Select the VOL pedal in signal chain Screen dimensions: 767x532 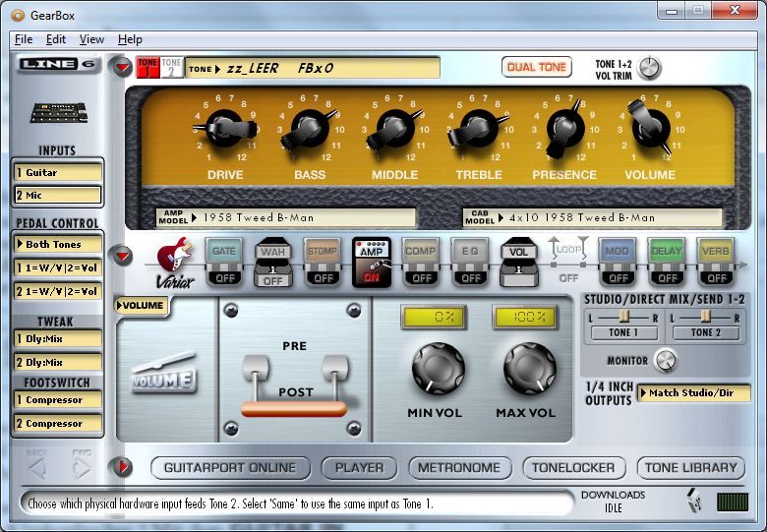[519, 262]
